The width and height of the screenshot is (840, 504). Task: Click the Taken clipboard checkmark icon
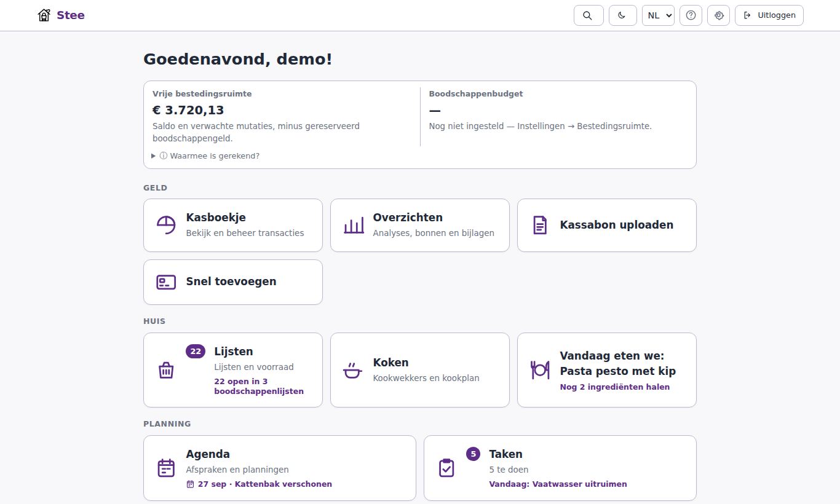click(446, 468)
